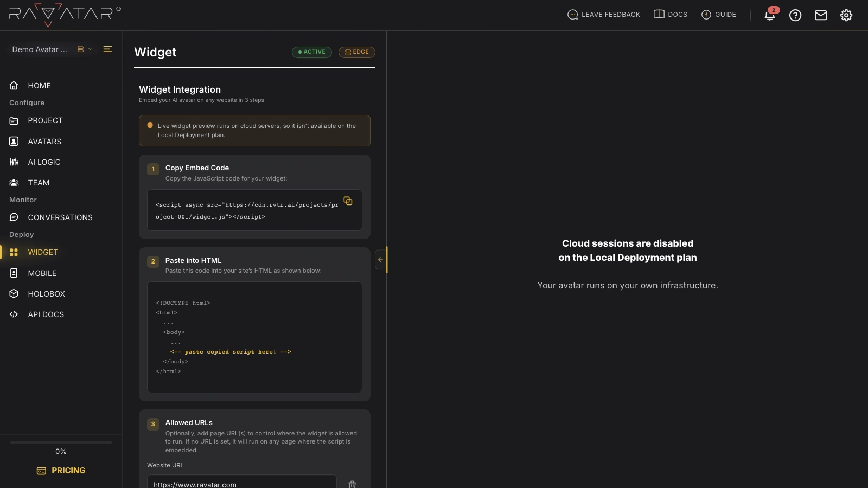Click the Paste into HTML step title
The width and height of the screenshot is (868, 488).
(193, 261)
